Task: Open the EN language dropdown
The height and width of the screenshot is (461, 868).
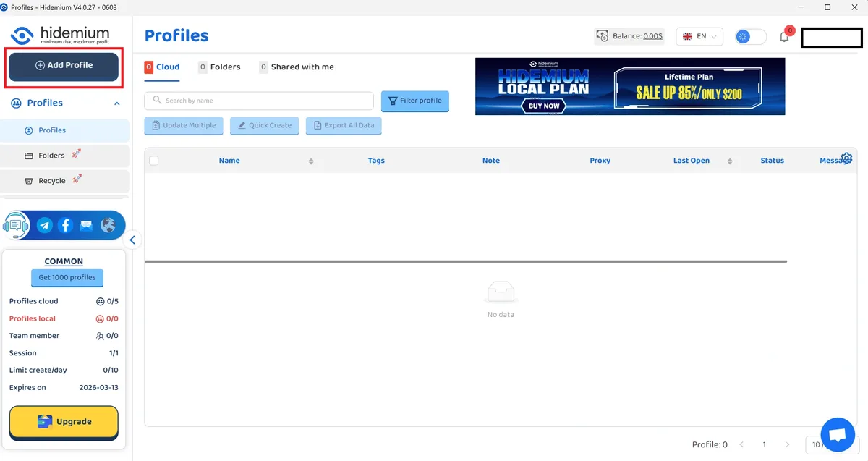Action: [699, 36]
